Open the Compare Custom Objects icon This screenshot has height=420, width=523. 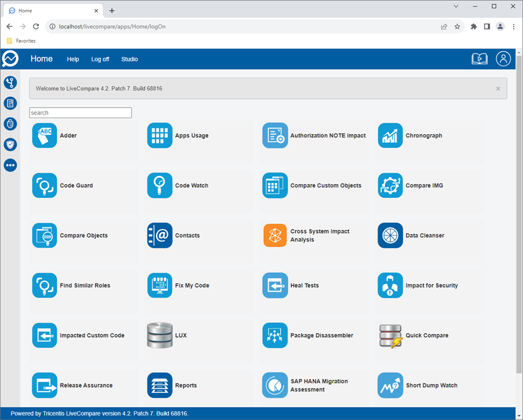pos(275,185)
